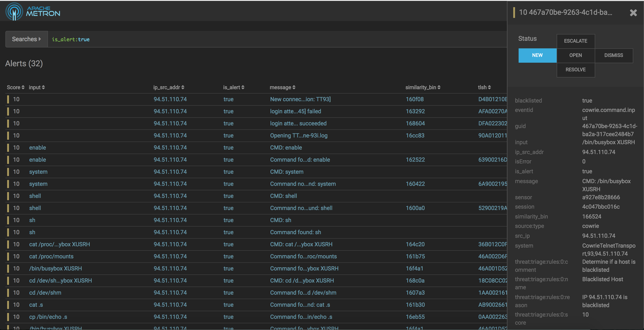Set alert status to DISMISS
The width and height of the screenshot is (644, 330).
(613, 55)
